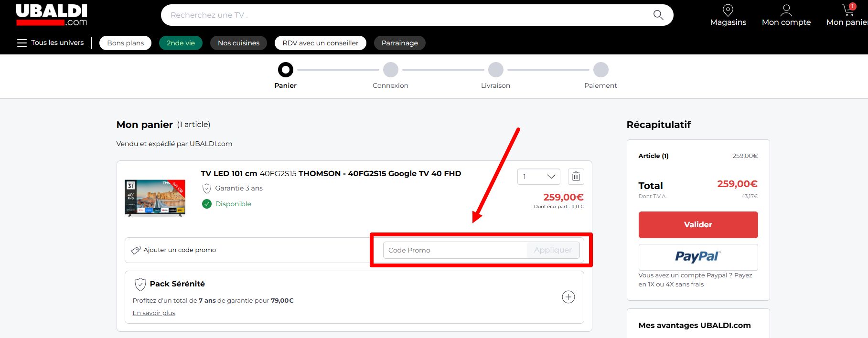The image size is (868, 338).
Task: Click the Connexion step circle
Action: pyautogui.click(x=391, y=70)
